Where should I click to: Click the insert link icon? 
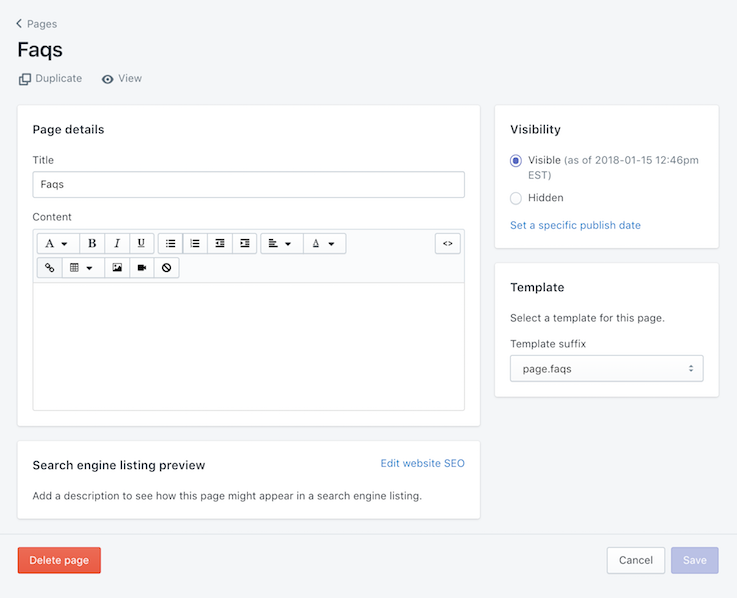coord(50,268)
